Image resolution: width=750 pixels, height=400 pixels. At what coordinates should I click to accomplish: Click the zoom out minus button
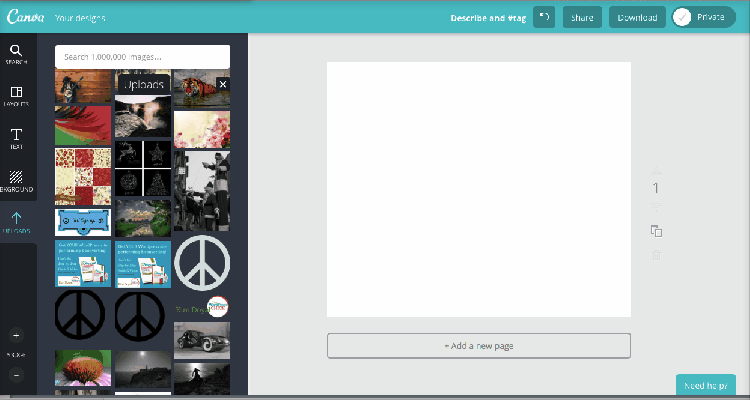16,375
